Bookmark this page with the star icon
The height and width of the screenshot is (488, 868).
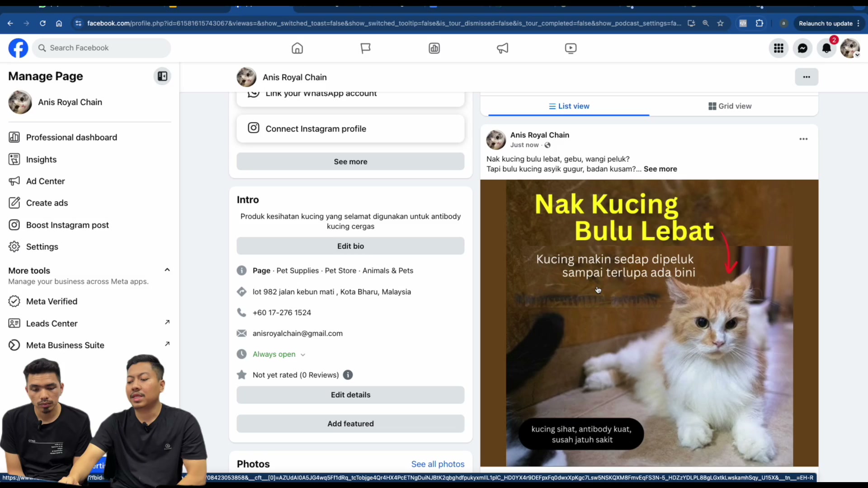[721, 23]
